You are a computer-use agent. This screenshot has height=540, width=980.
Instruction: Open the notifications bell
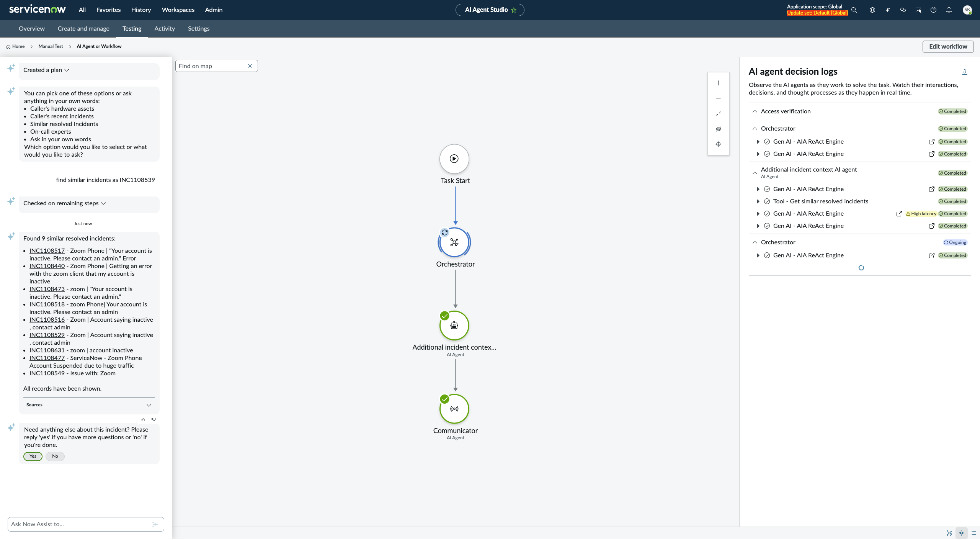(949, 10)
